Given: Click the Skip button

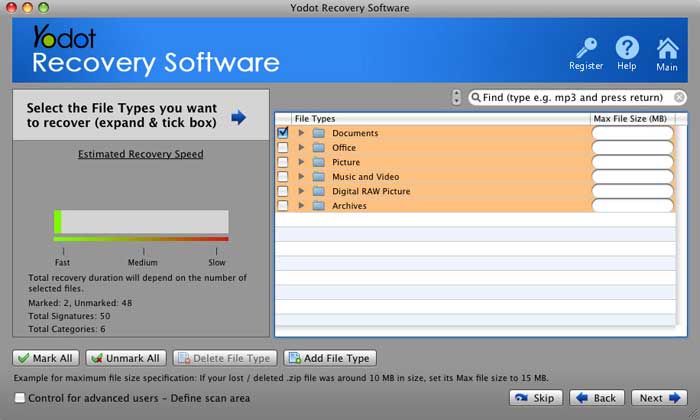Looking at the screenshot, I should (x=536, y=398).
